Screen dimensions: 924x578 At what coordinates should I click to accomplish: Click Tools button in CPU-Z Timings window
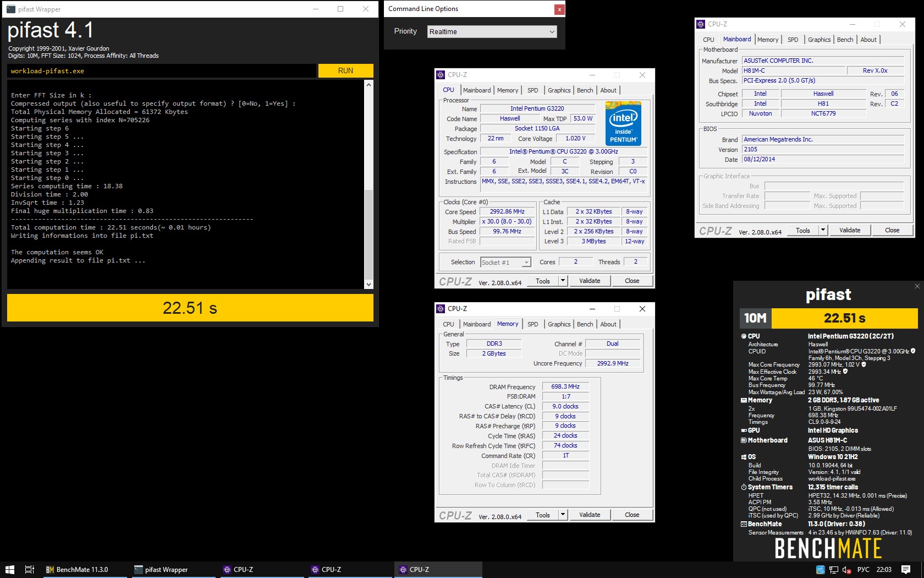[543, 515]
